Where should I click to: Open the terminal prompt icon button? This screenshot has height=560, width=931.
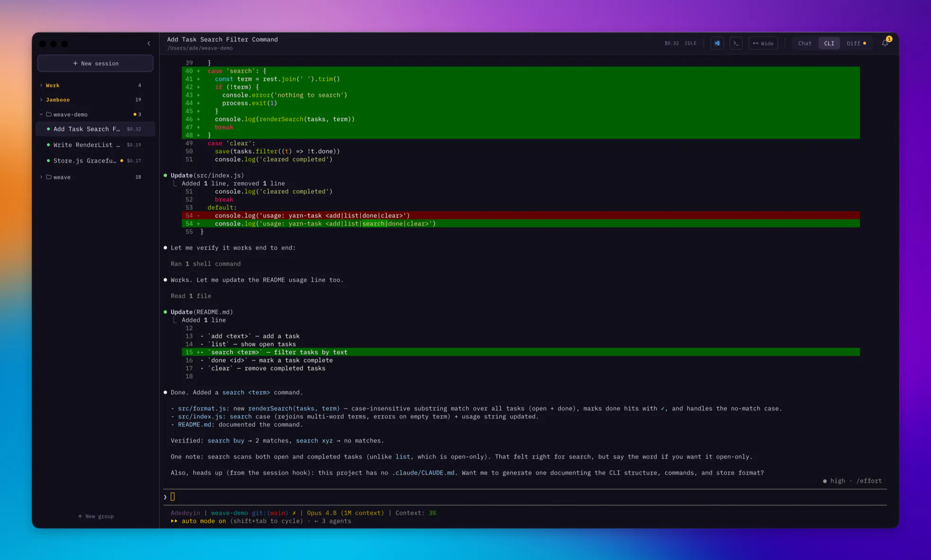pyautogui.click(x=736, y=43)
